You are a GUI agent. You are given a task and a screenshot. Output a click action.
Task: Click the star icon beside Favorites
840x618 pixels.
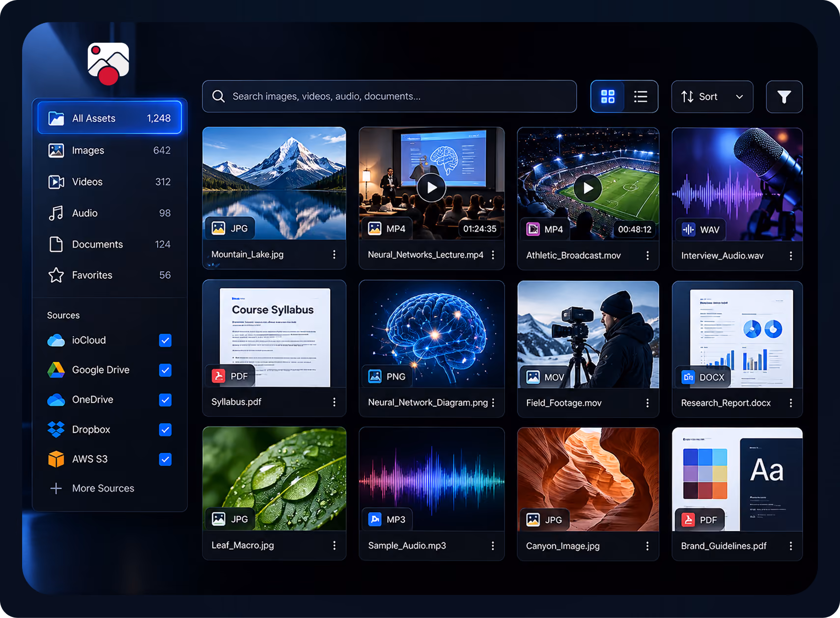pyautogui.click(x=56, y=275)
